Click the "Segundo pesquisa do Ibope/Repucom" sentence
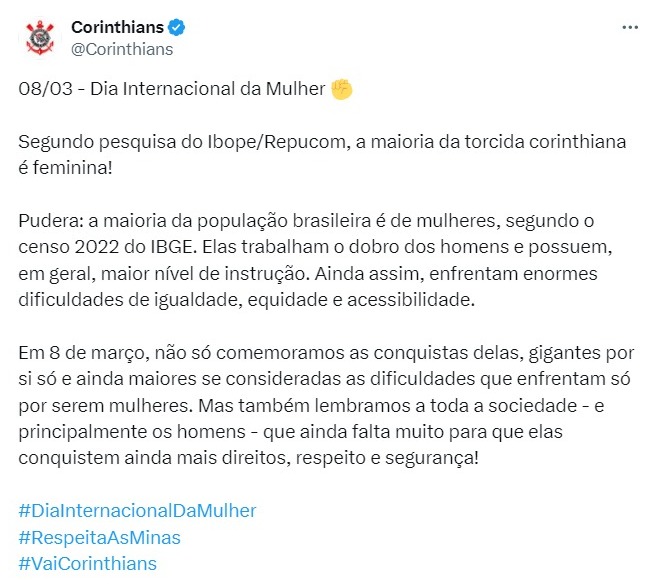This screenshot has width=655, height=584. (x=180, y=141)
